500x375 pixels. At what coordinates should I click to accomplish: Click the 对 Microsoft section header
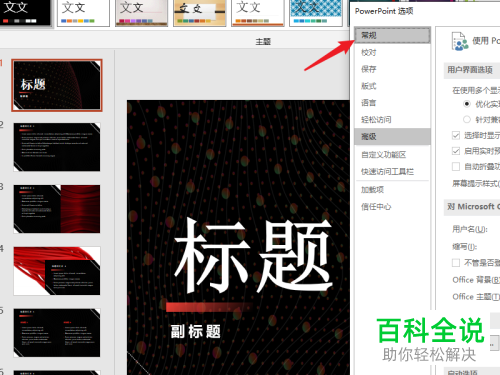point(473,207)
